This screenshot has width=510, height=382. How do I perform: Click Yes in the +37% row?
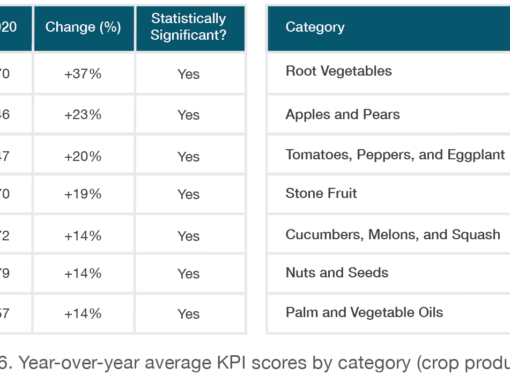[x=188, y=74]
